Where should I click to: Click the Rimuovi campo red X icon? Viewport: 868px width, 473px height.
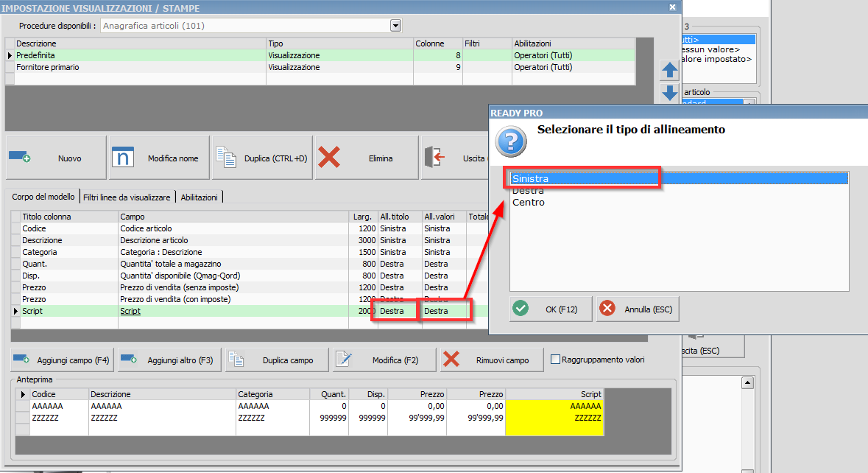[x=451, y=360]
